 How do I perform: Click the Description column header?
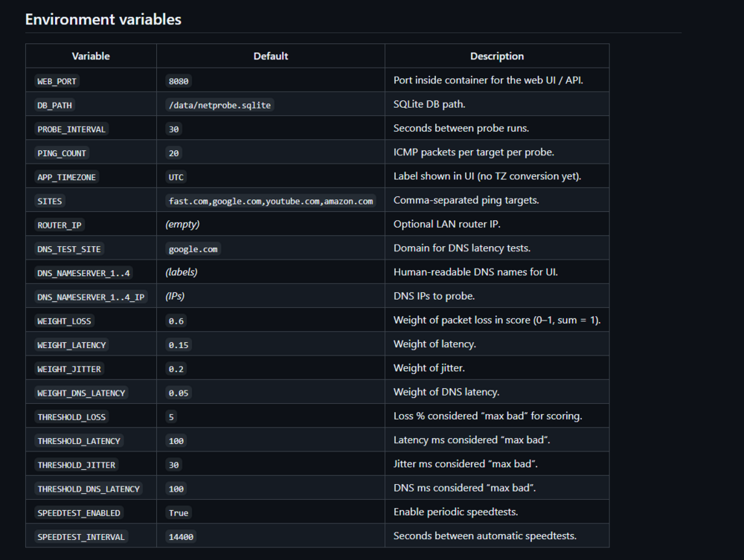(x=497, y=56)
